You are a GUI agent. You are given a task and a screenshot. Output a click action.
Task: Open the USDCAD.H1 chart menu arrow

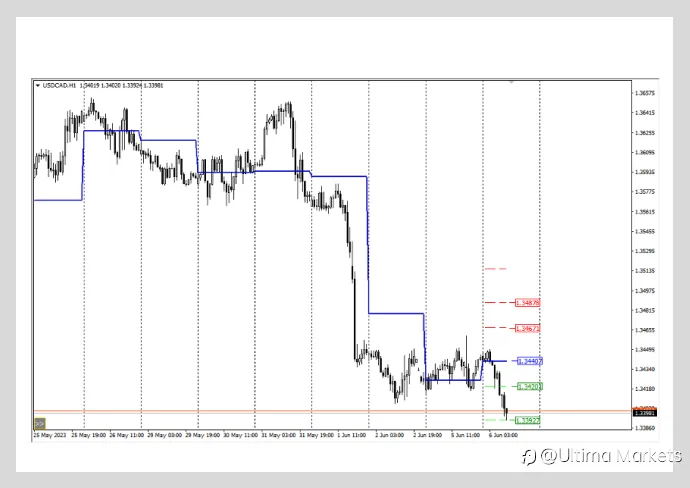point(37,85)
